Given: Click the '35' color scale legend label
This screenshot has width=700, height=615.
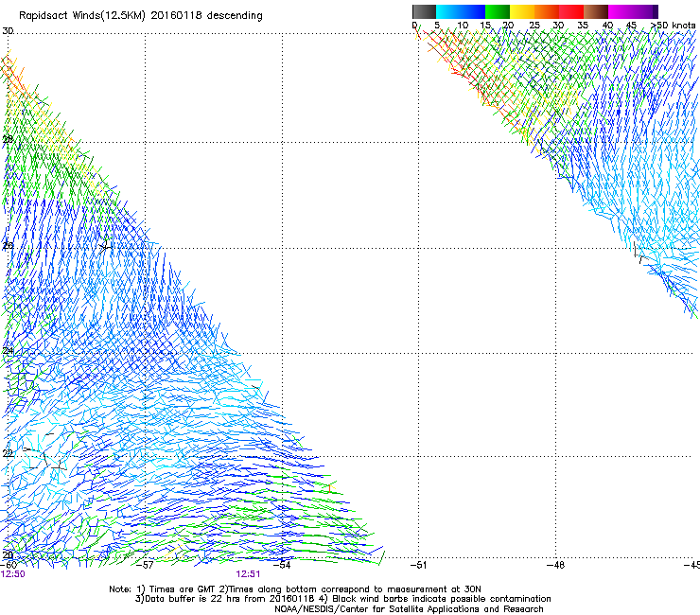Looking at the screenshot, I should coord(583,26).
